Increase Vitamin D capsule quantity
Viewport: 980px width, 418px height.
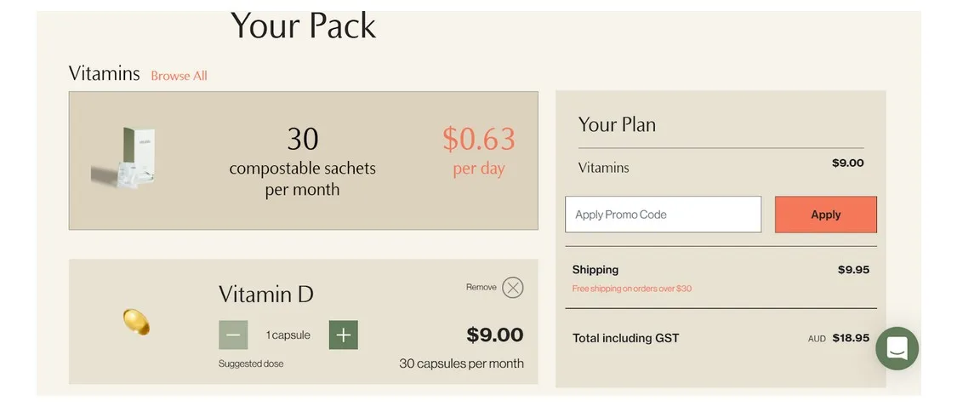click(x=343, y=335)
